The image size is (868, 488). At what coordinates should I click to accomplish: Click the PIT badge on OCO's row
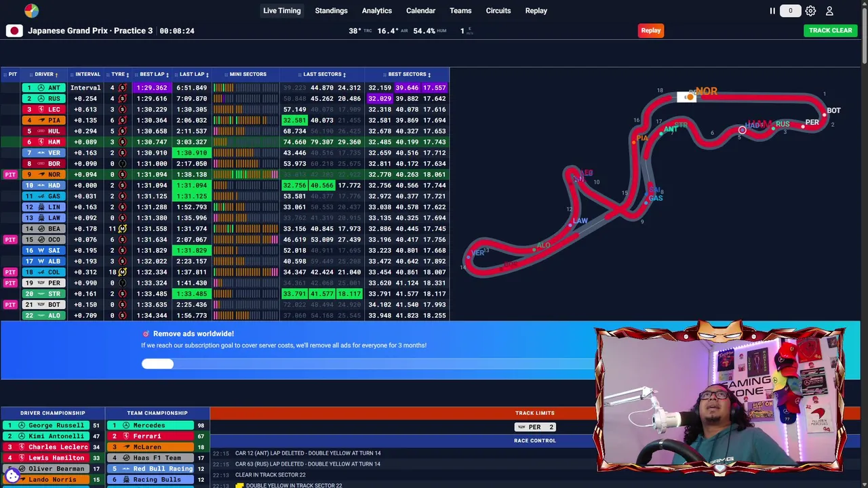point(10,239)
